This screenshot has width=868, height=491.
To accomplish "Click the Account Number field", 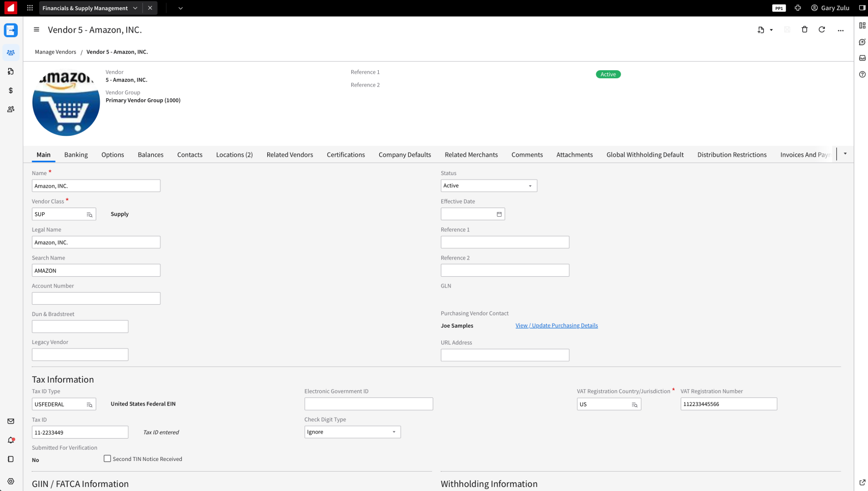I will [96, 298].
